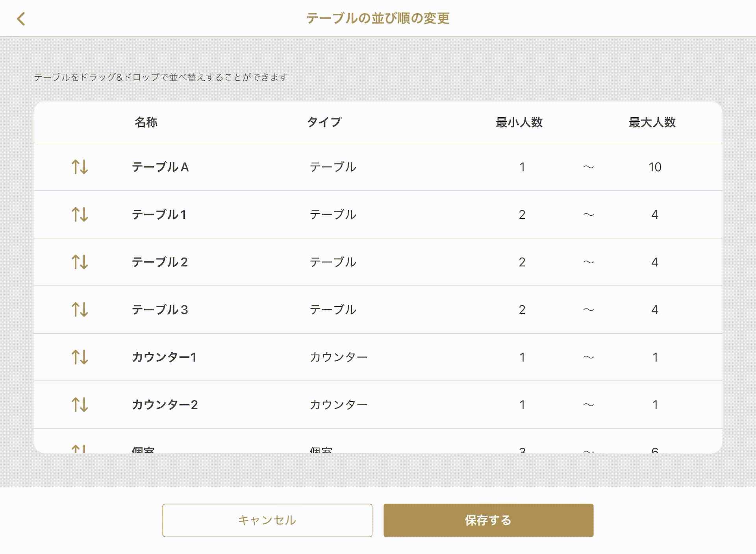This screenshot has width=756, height=554.
Task: Click the カウンター type in カウンター1 row
Action: pyautogui.click(x=339, y=357)
